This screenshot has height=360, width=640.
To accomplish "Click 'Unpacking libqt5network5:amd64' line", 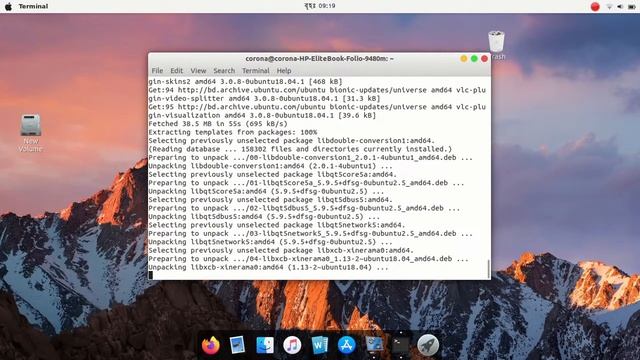I will pyautogui.click(x=271, y=242).
